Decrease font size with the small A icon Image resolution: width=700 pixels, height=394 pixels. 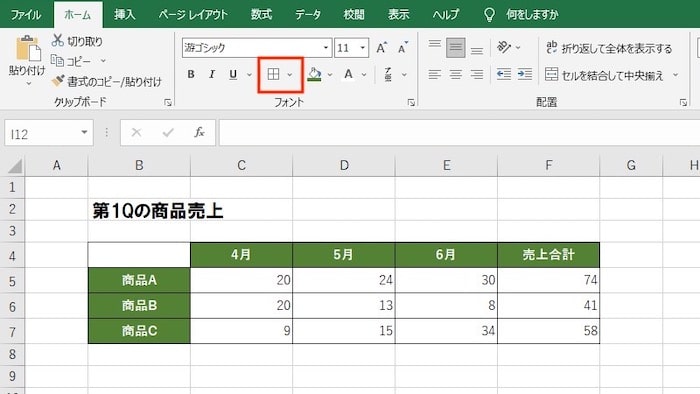click(403, 48)
